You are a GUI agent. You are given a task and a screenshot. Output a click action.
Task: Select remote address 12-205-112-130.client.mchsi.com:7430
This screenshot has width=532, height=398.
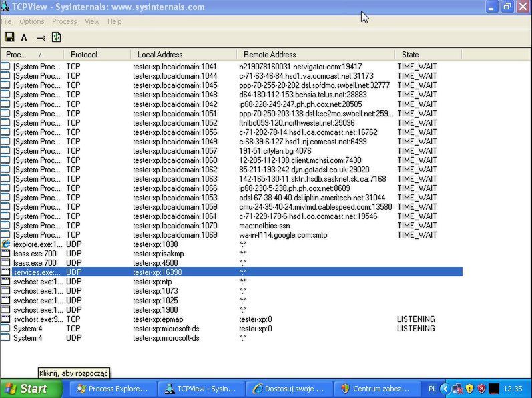coord(300,160)
